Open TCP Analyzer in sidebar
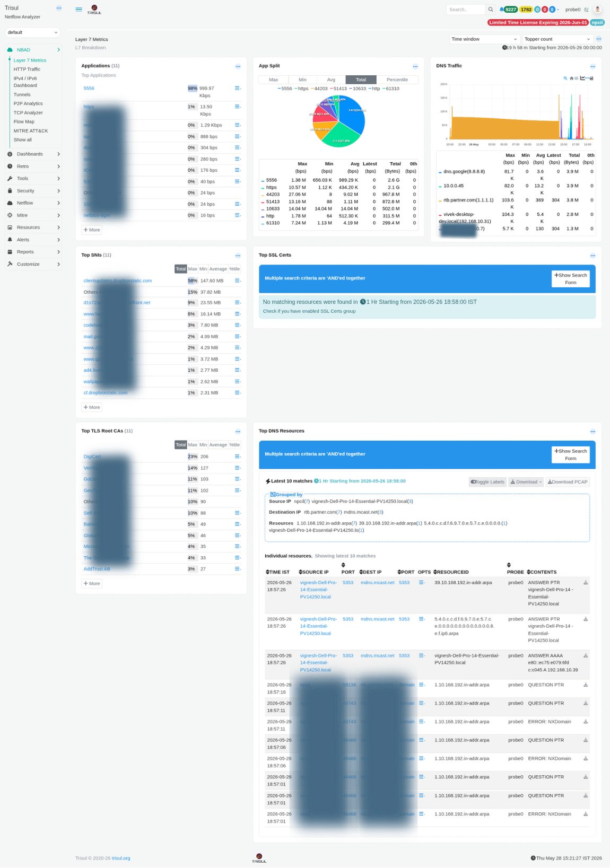The height and width of the screenshot is (868, 610). pyautogui.click(x=28, y=113)
